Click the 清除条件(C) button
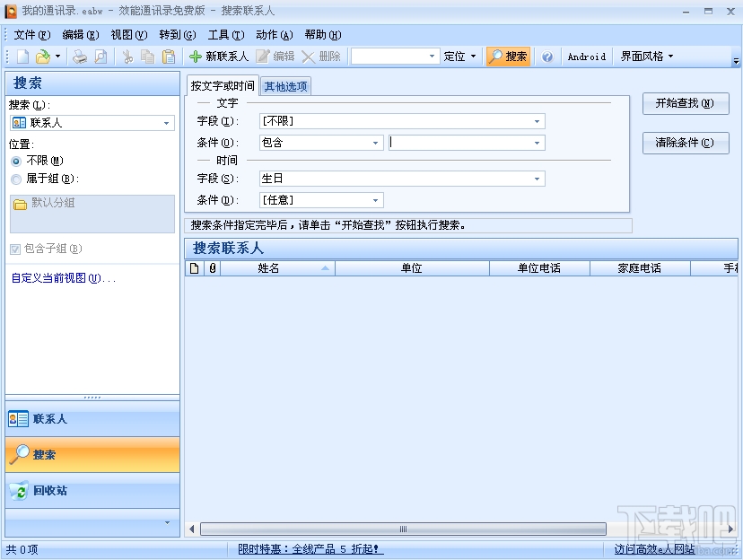This screenshot has height=560, width=743. (686, 143)
